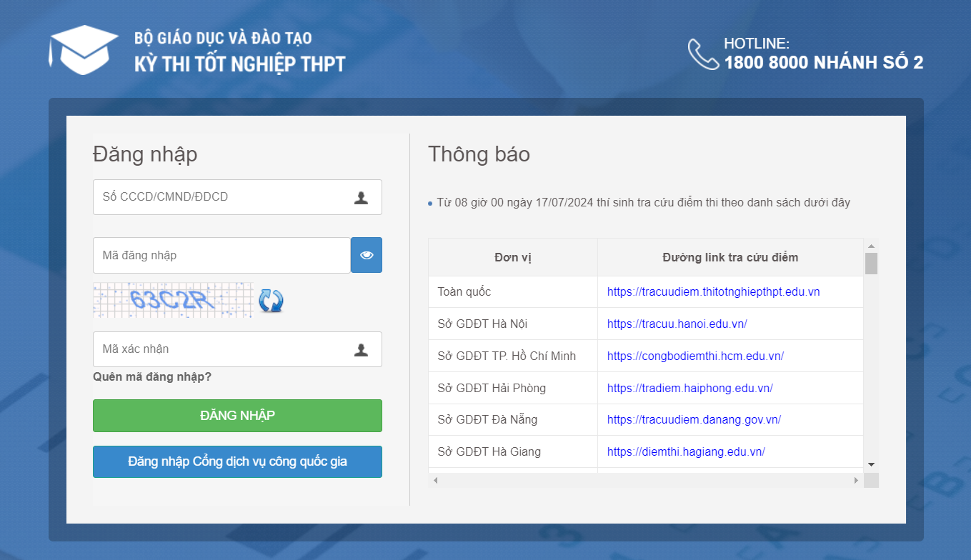
Task: Open congbodiemthi.hcm.edu.vn link
Action: 695,356
